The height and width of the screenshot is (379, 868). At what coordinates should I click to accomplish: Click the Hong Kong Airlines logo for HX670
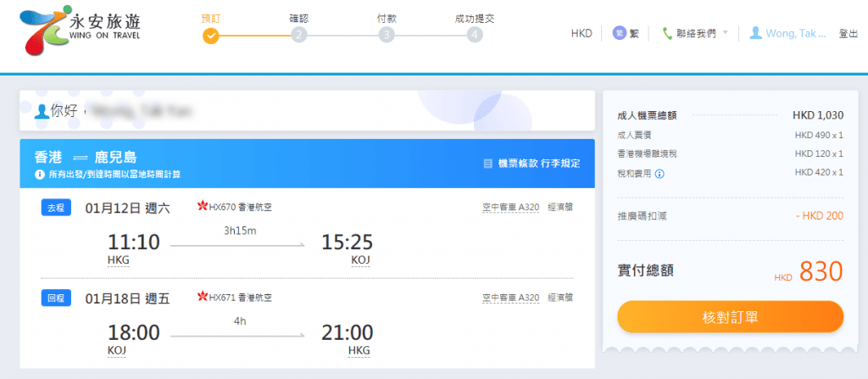[202, 207]
